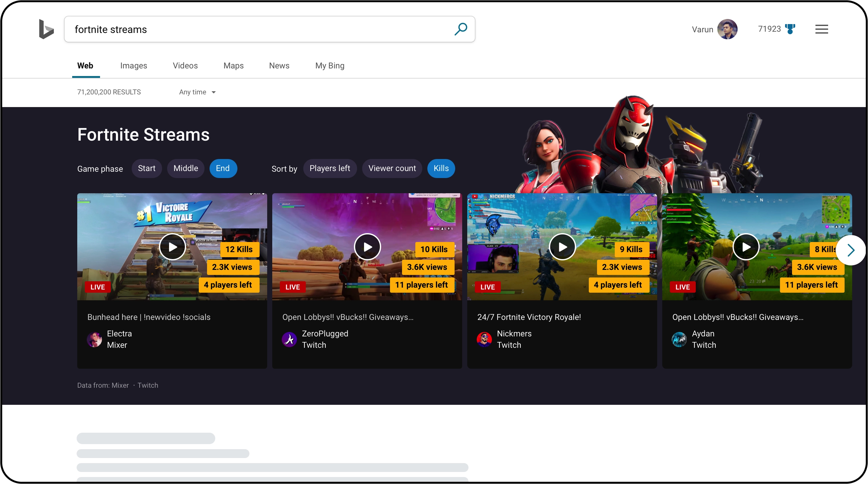Click LIVE badge on Nickmers stream
Screen dimensions: 868x484
coord(487,287)
